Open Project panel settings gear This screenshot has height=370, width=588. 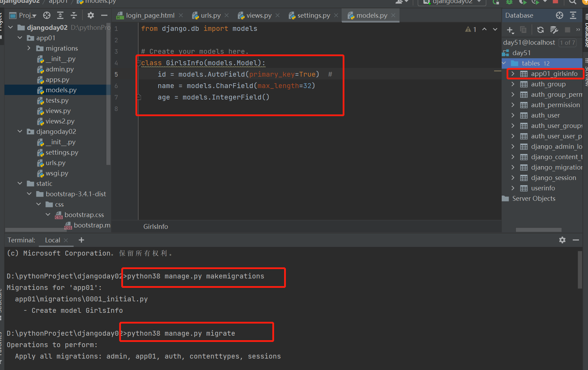[91, 15]
